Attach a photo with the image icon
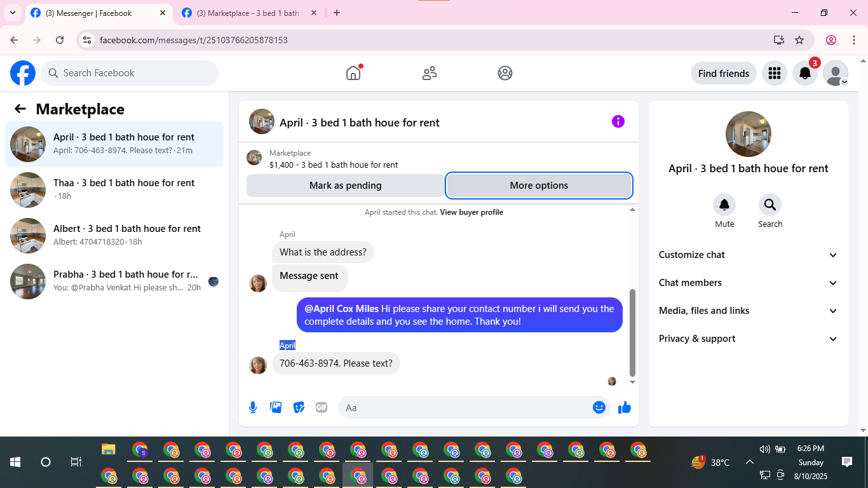The height and width of the screenshot is (488, 868). (276, 407)
